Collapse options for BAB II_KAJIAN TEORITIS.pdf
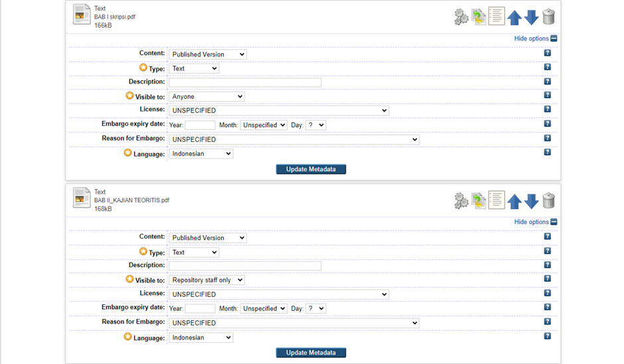This screenshot has width=624, height=364. click(x=535, y=222)
